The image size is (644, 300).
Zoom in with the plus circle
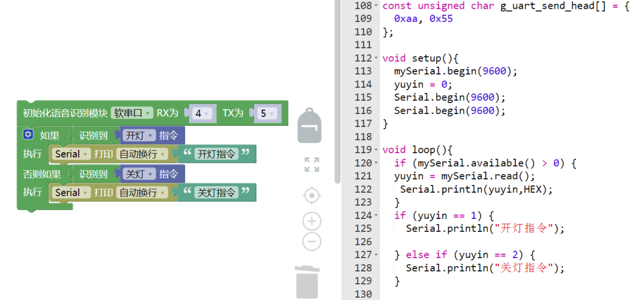click(312, 221)
